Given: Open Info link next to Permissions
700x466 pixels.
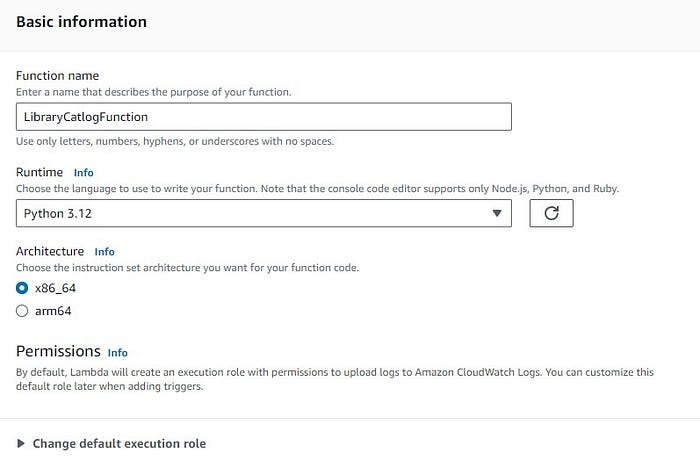Looking at the screenshot, I should click(117, 352).
